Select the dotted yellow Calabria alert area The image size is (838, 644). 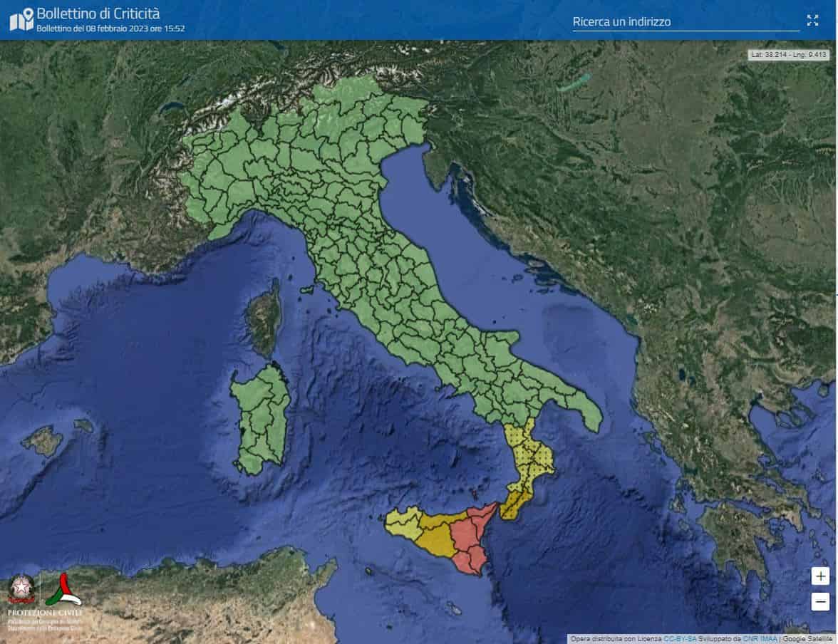[x=529, y=455]
